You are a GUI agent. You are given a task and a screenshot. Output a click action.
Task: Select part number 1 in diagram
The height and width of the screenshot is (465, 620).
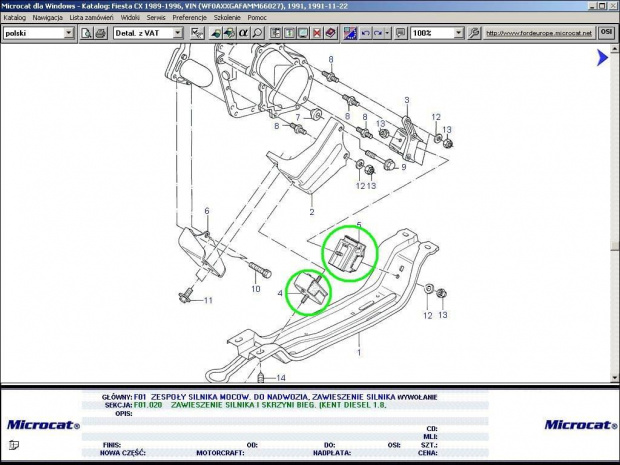coord(359,352)
